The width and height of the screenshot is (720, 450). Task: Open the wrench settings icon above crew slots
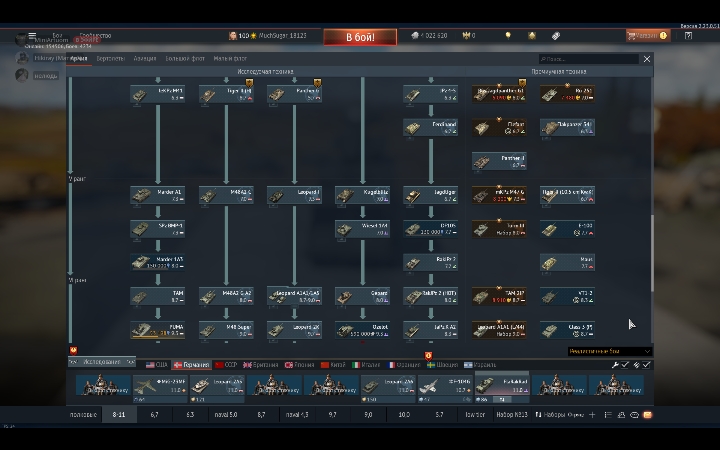tap(615, 365)
